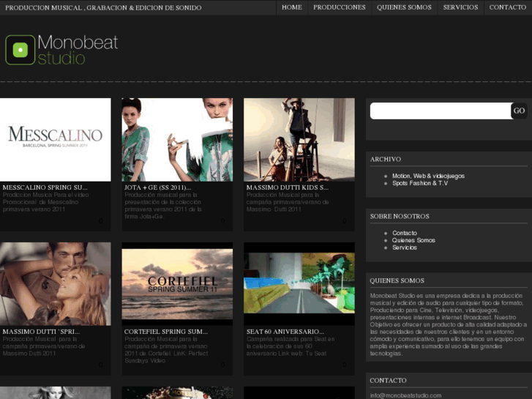Click the GO search button
This screenshot has width=532, height=399.
tap(519, 111)
